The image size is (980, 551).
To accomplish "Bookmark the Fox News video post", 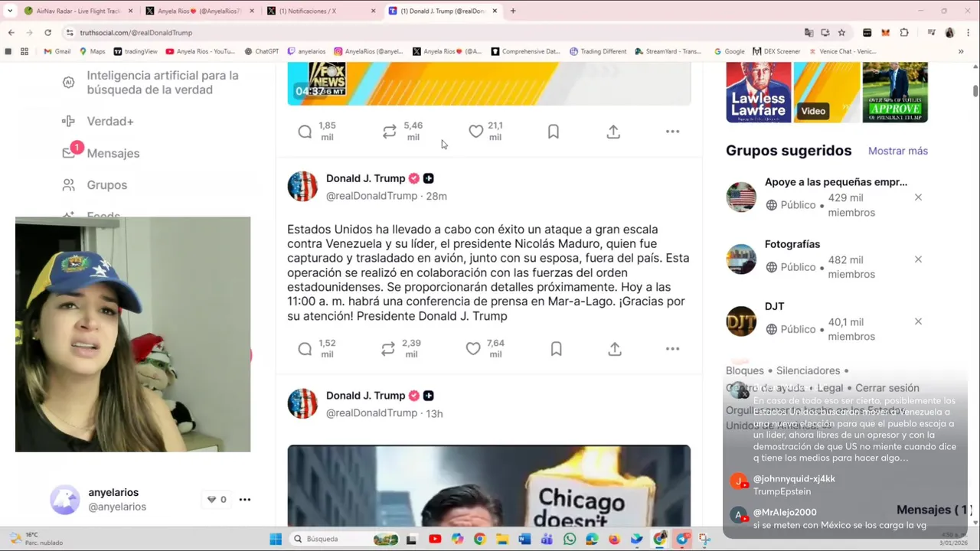I will pos(554,132).
